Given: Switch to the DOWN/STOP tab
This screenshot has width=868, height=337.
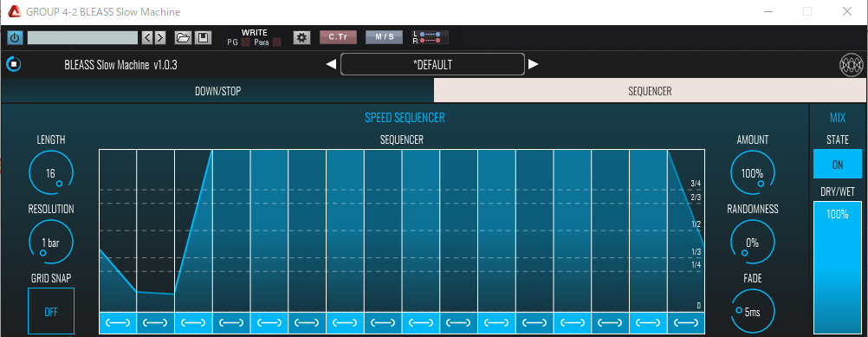Looking at the screenshot, I should 217,91.
